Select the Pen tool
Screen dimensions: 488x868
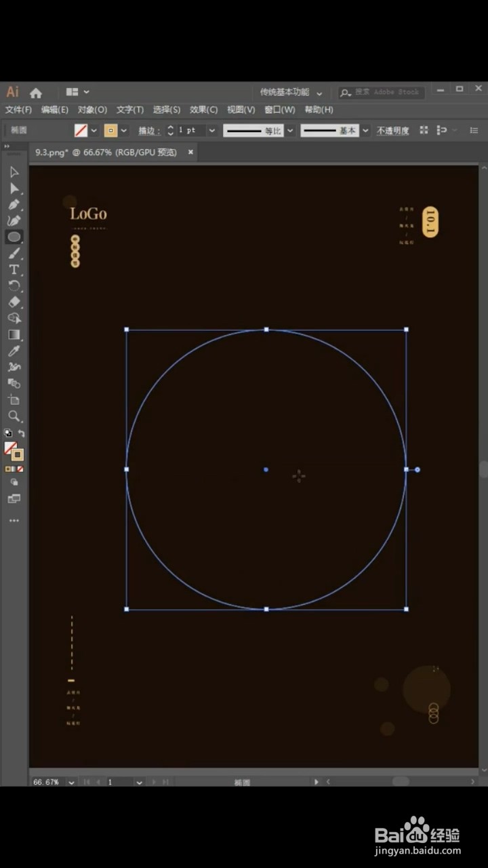tap(14, 205)
